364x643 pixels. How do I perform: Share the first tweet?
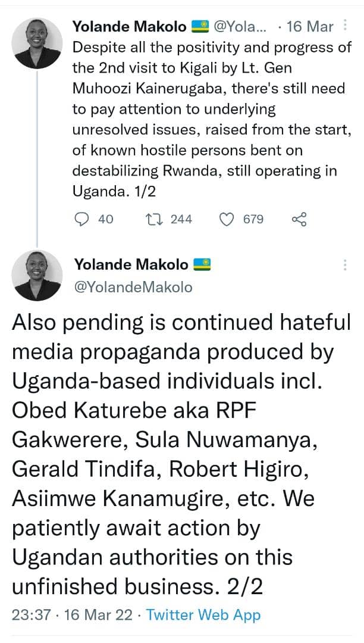coord(299,220)
